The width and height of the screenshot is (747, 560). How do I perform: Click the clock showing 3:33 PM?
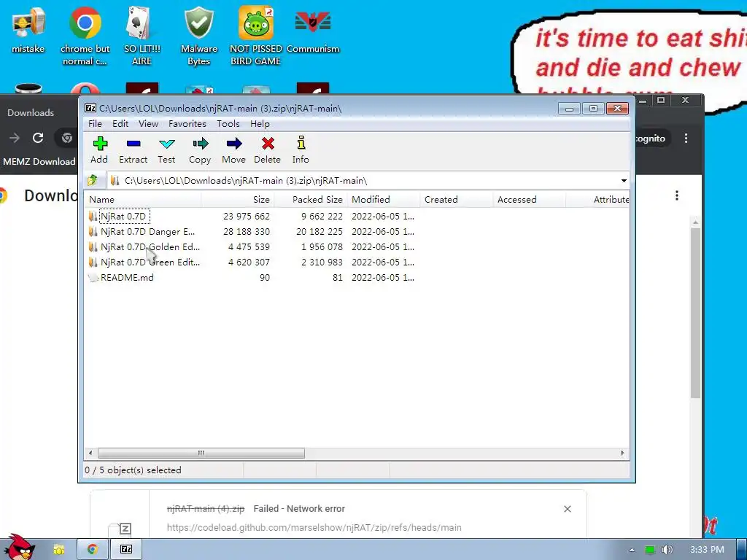tap(707, 550)
